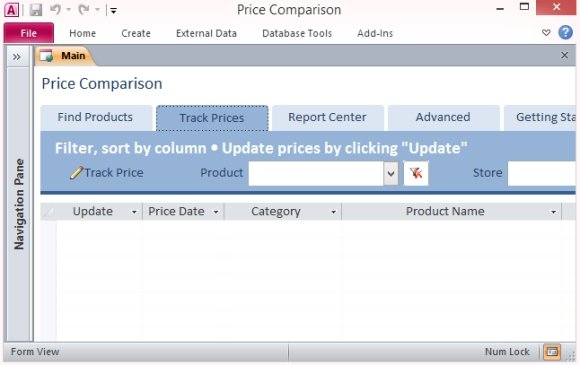Viewport: 580px width, 365px height.
Task: Open the Add-Ins ribbon tab
Action: [375, 33]
